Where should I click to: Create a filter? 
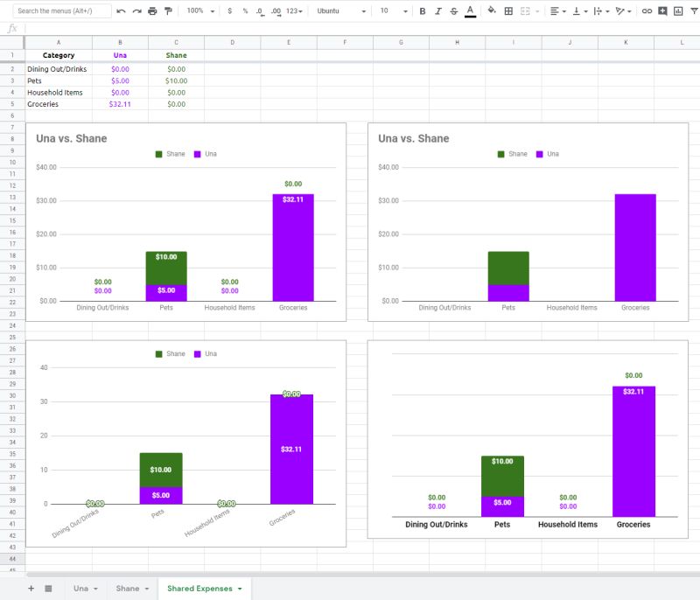click(x=695, y=10)
